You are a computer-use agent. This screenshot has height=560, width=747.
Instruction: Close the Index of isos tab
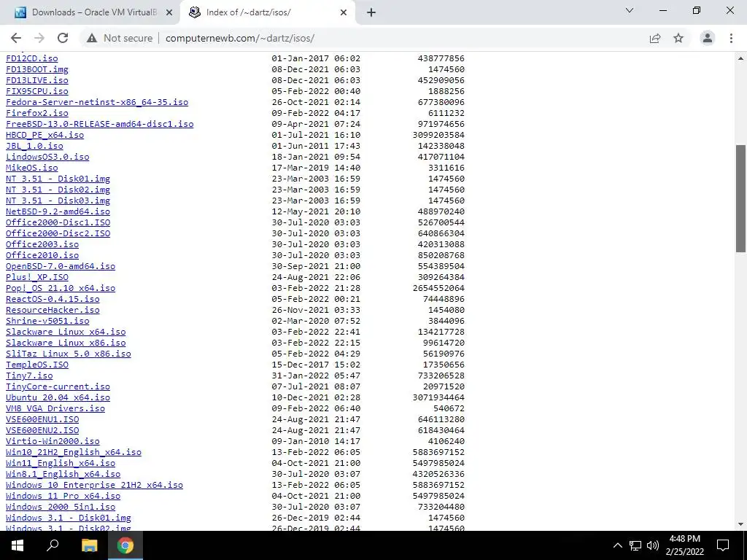coord(344,12)
